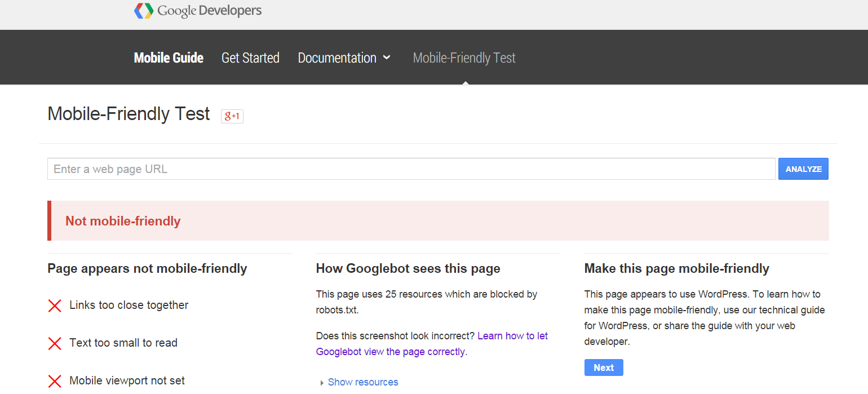
Task: Open the Documentation dropdown menu
Action: point(344,58)
